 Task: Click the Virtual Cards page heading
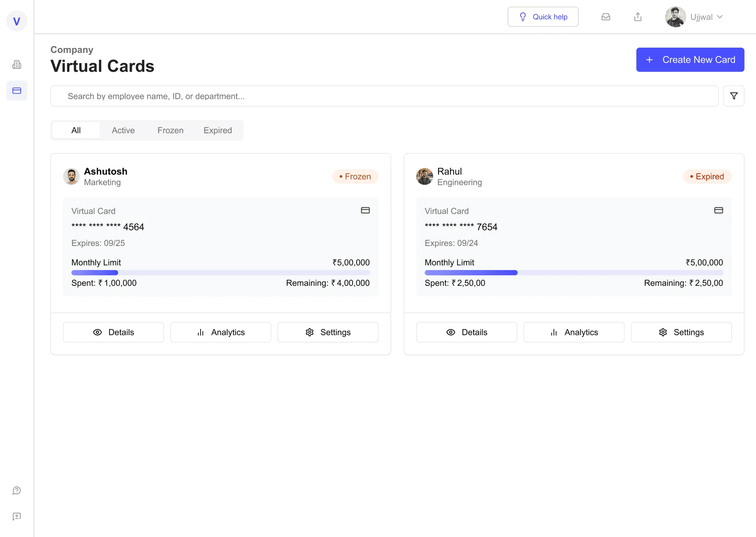[x=102, y=66]
